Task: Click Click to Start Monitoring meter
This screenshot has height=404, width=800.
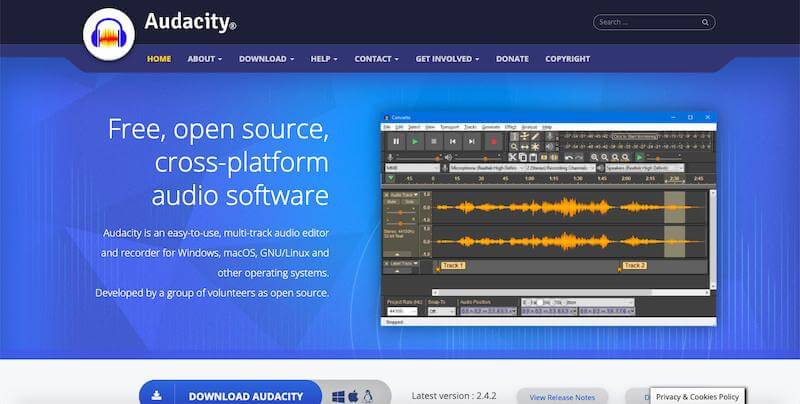Action: point(635,137)
